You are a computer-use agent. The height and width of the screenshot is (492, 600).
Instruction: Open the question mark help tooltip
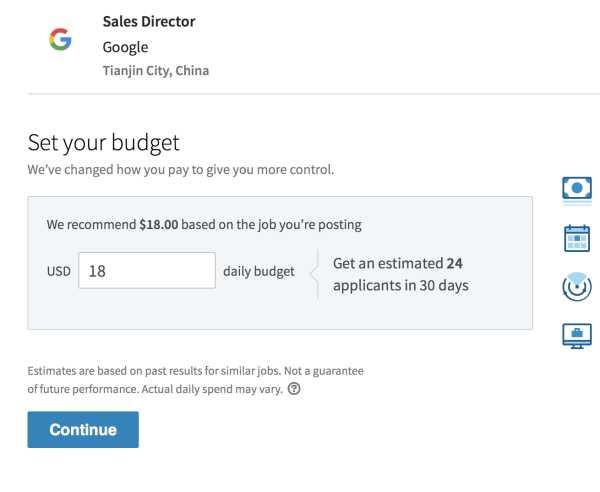pos(294,389)
